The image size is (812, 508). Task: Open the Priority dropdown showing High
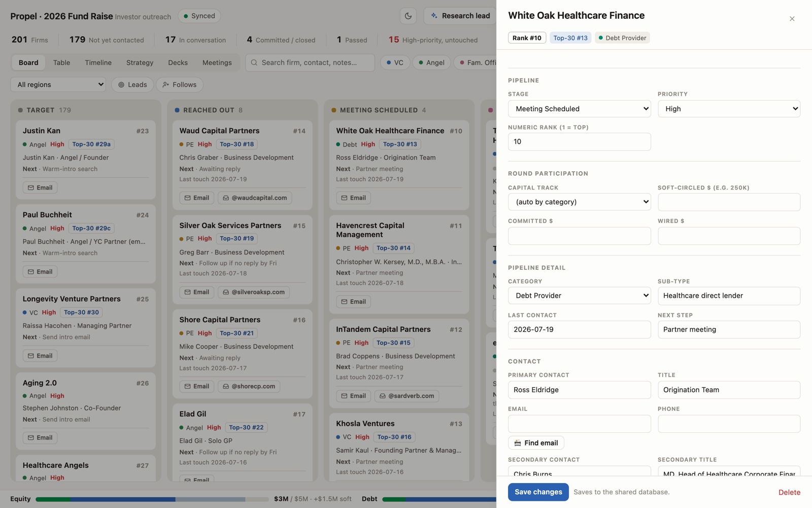(729, 109)
